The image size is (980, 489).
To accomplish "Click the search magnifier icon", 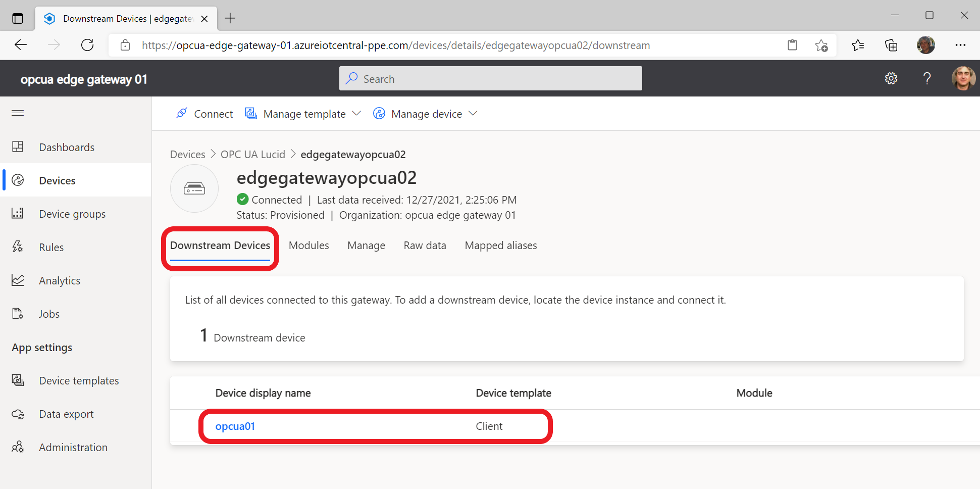I will [352, 78].
